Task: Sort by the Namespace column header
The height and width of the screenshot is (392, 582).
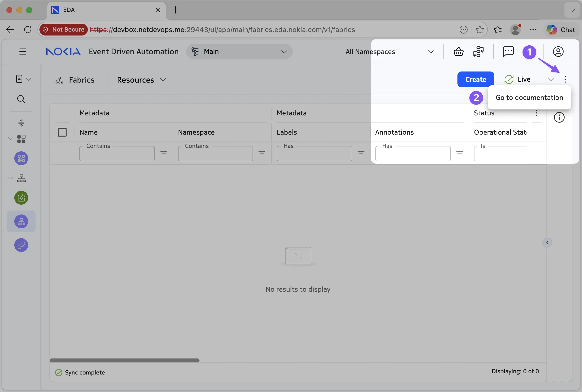Action: [196, 132]
